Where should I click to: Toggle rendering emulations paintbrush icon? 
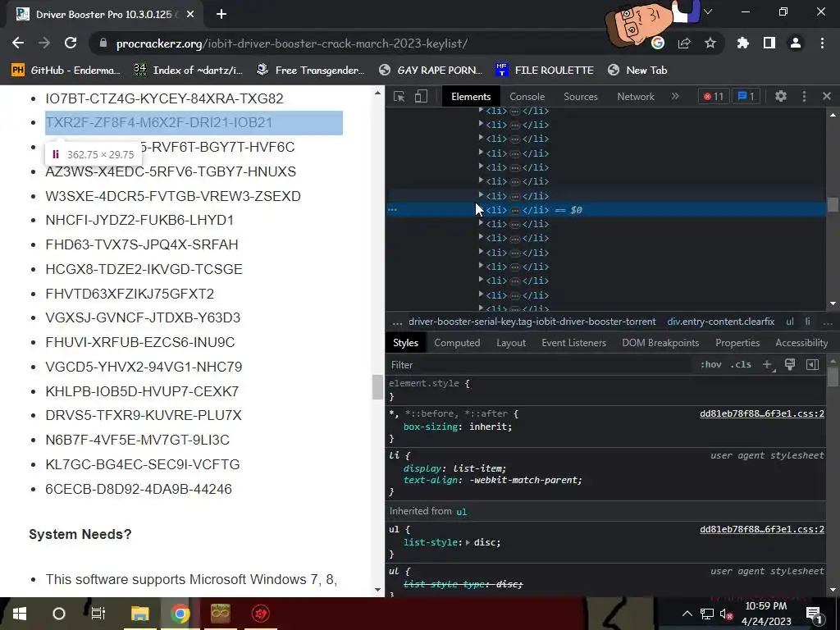coord(790,365)
